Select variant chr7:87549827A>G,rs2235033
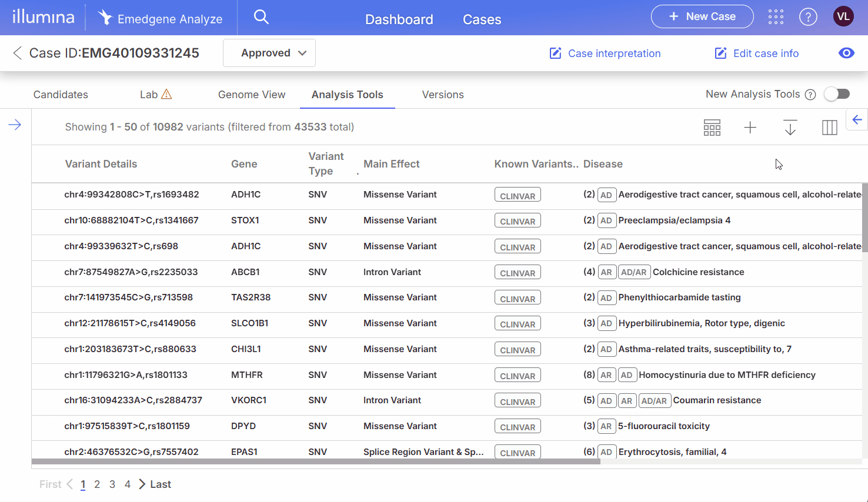 [131, 272]
